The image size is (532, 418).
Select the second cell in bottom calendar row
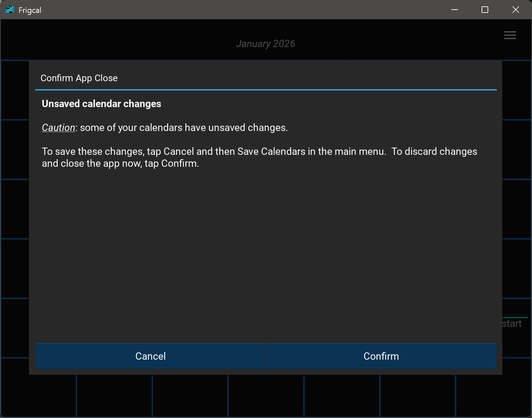click(114, 396)
